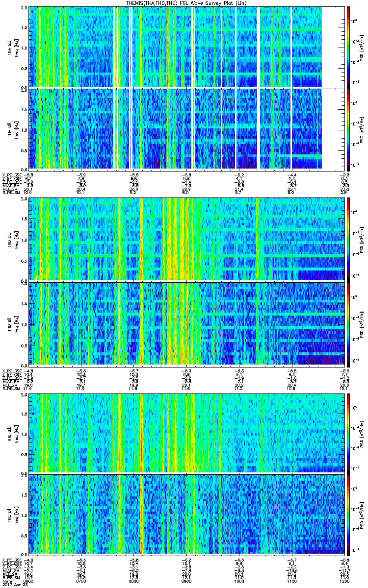368x588 pixels.
Task: Click the THA B-perpendicular PSD color bar
Action: pos(348,47)
